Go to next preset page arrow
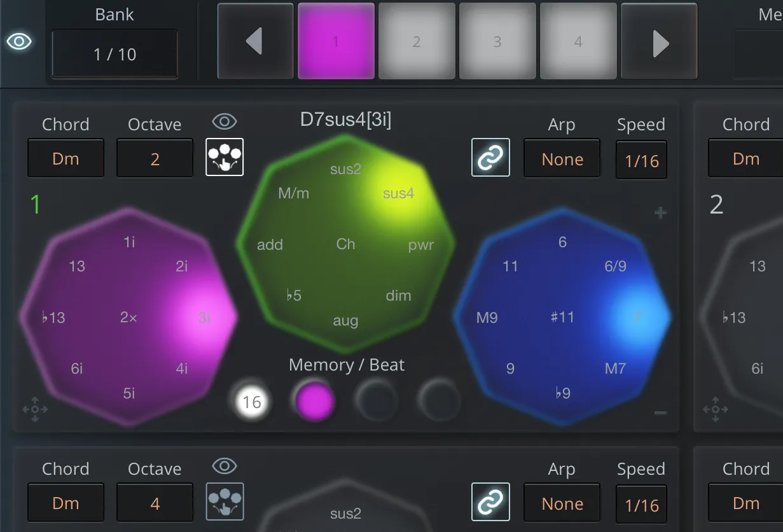This screenshot has width=783, height=532. [659, 41]
